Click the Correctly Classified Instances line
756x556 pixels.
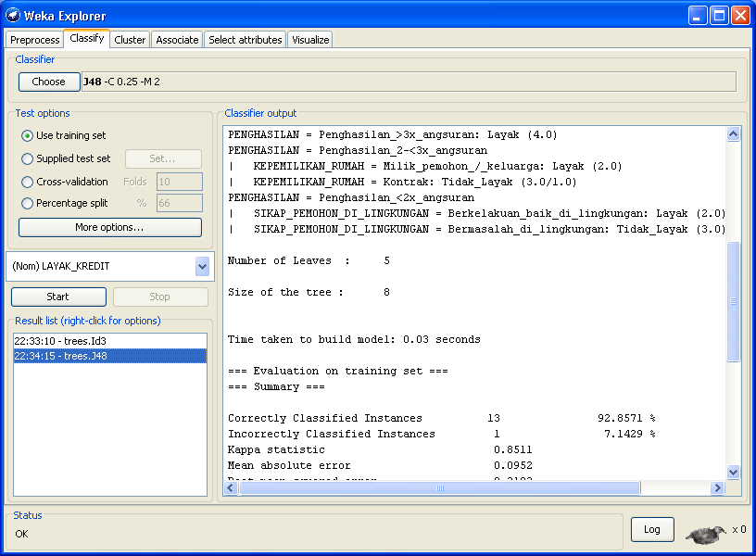[442, 418]
